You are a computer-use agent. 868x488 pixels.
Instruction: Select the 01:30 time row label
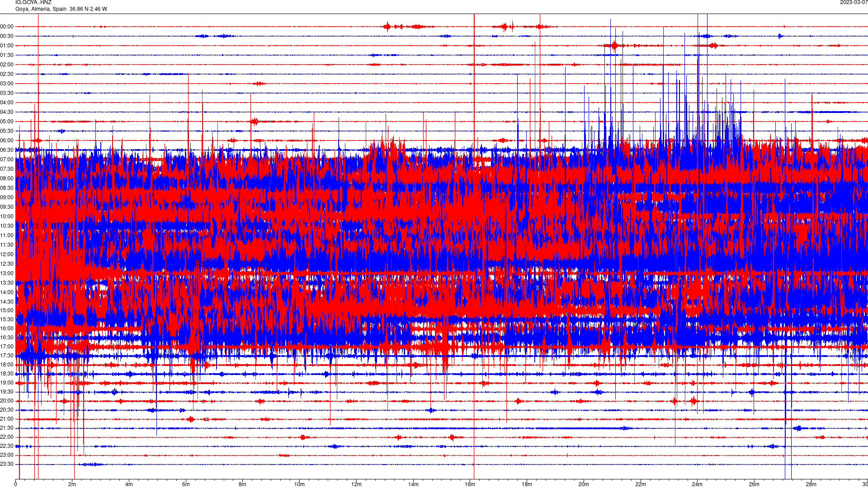[x=7, y=55]
